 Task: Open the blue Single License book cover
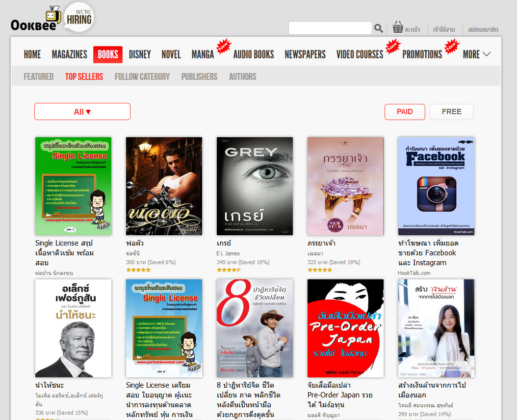click(164, 328)
